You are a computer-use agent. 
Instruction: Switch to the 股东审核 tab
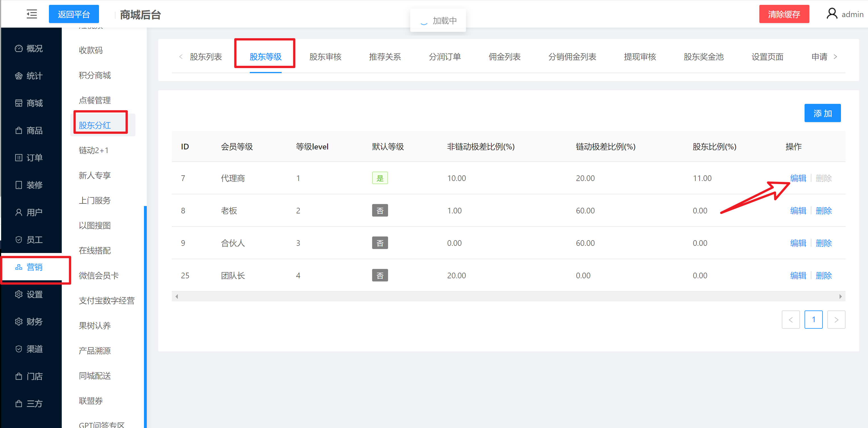(x=325, y=57)
